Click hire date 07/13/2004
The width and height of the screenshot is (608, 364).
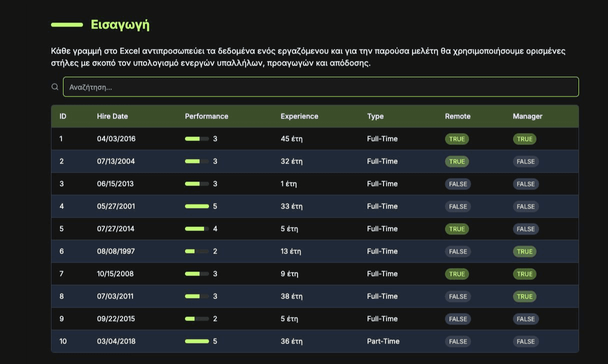(x=116, y=161)
